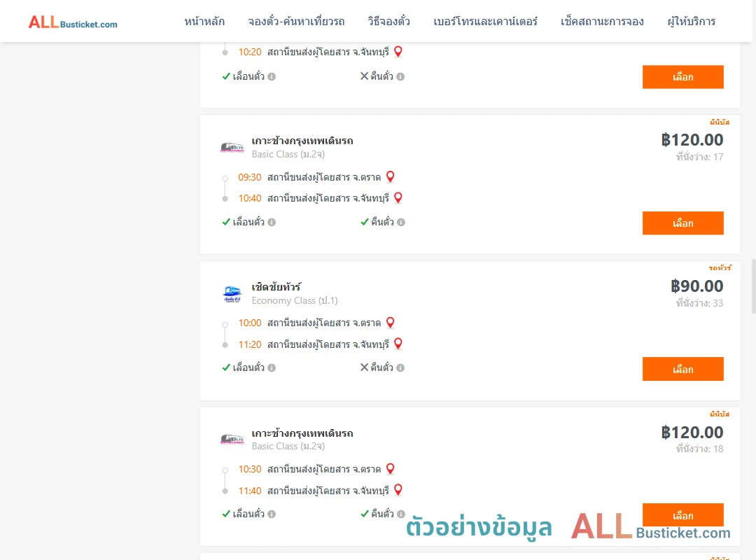The width and height of the screenshot is (756, 560).
Task: Open map pin for 10:40 Chanthaburi station
Action: pos(398,198)
